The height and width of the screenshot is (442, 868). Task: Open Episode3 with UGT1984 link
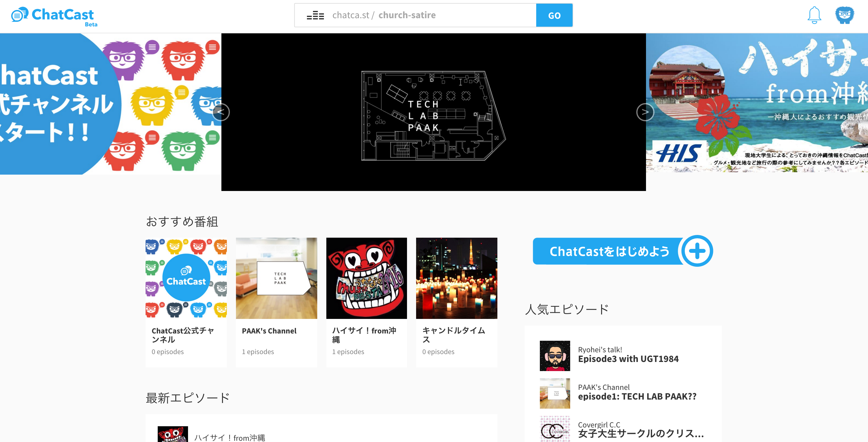(x=628, y=359)
